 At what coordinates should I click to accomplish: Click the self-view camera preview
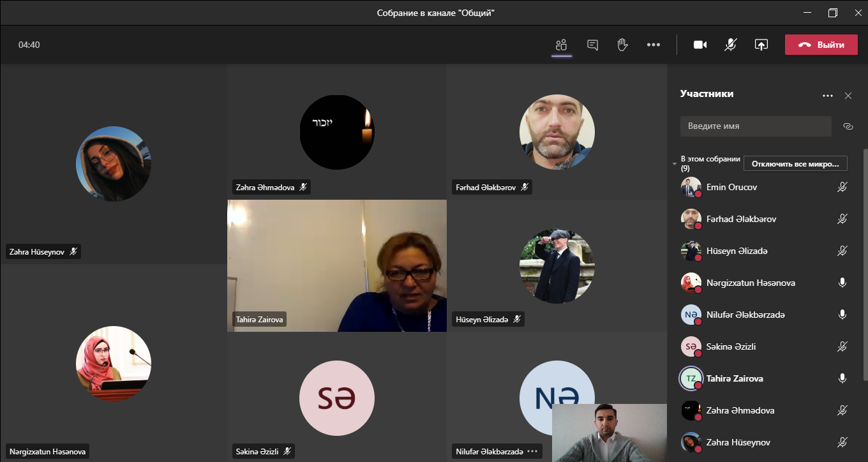click(x=609, y=433)
